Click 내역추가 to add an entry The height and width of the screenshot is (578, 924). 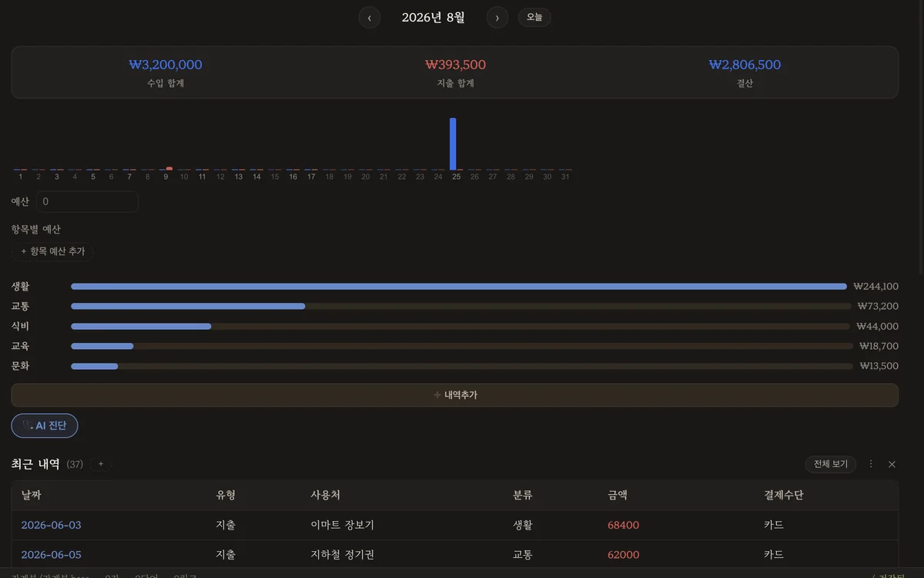(x=454, y=395)
